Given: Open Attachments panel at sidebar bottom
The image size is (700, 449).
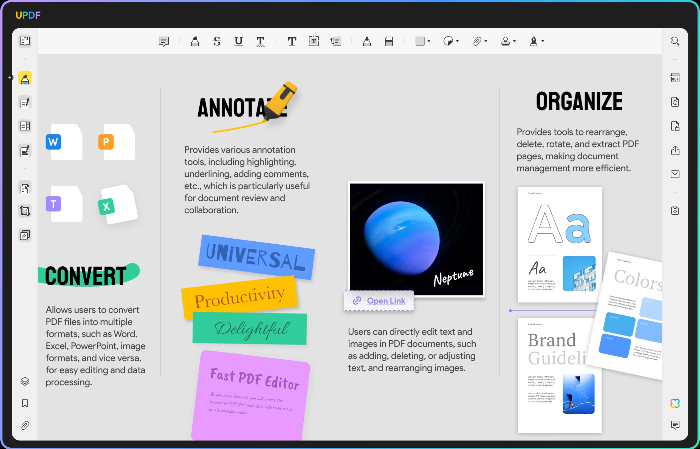Looking at the screenshot, I should tap(25, 425).
